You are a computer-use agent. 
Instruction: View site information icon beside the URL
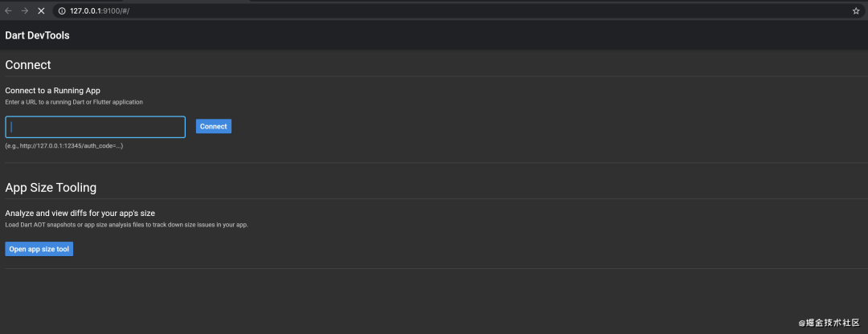point(62,10)
